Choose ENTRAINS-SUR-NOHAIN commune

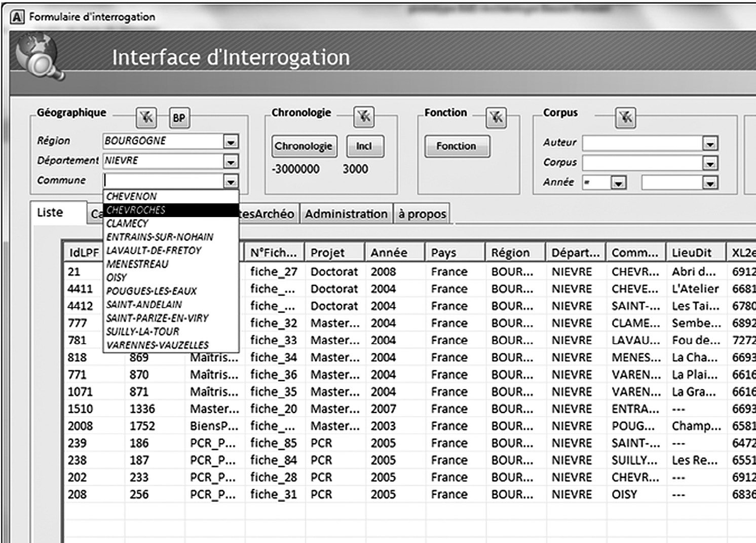click(171, 237)
